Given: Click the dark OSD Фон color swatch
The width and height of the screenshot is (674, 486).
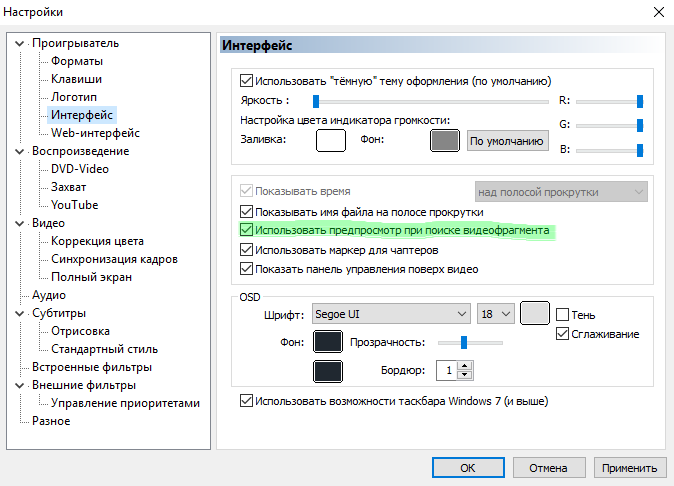Looking at the screenshot, I should pyautogui.click(x=328, y=342).
